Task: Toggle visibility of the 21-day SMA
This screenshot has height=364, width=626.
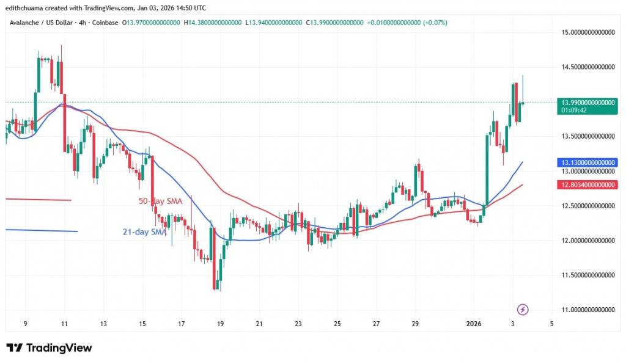Action: 144,232
